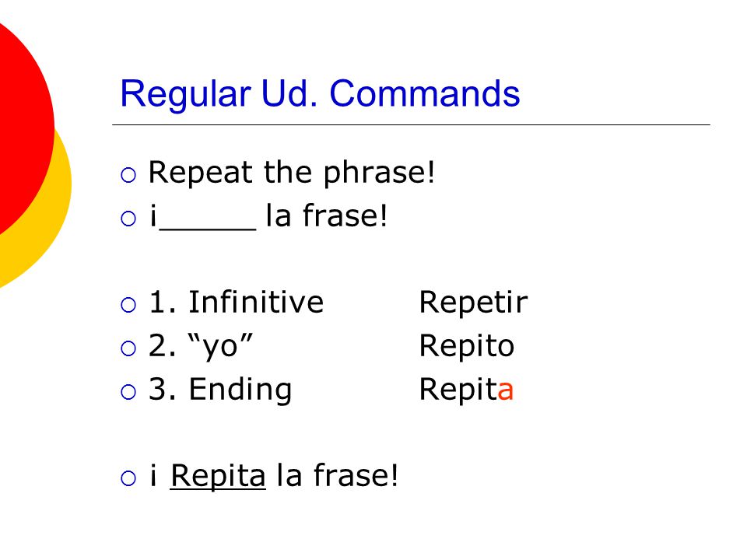Click the bullet beside '1. Infinitive'
This screenshot has width=747, height=560.
pos(128,305)
